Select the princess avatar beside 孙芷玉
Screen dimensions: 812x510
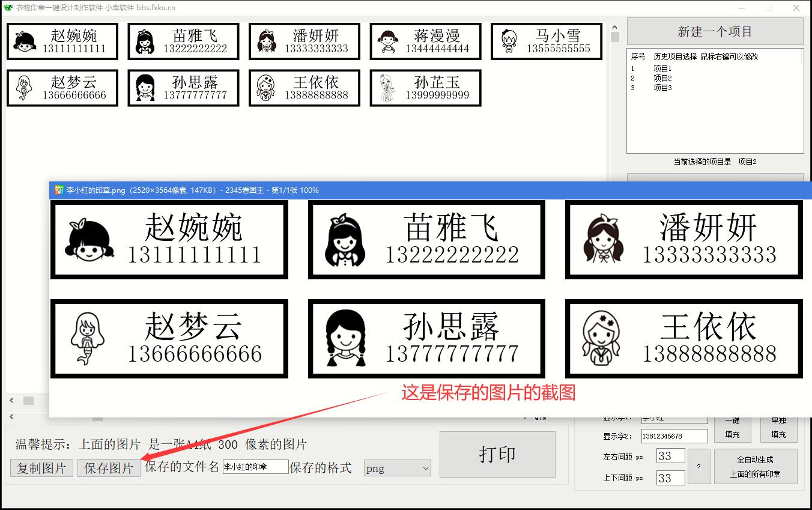tap(387, 88)
